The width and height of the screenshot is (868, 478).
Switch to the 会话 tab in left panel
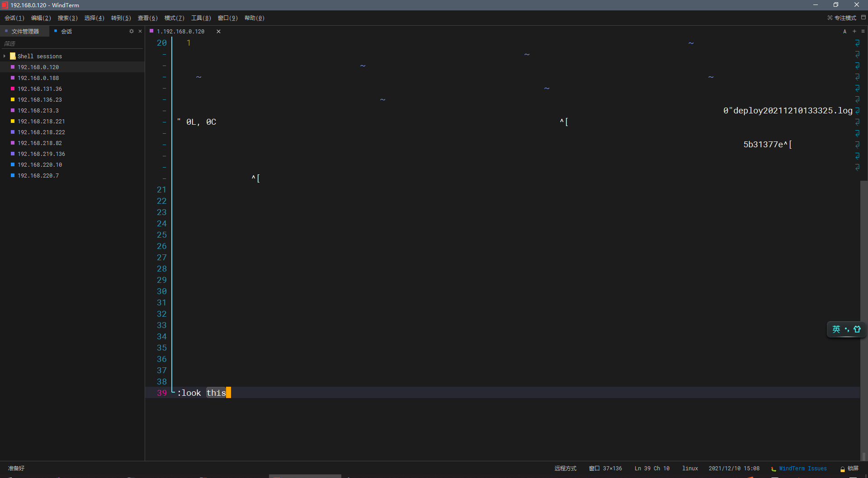tap(66, 31)
